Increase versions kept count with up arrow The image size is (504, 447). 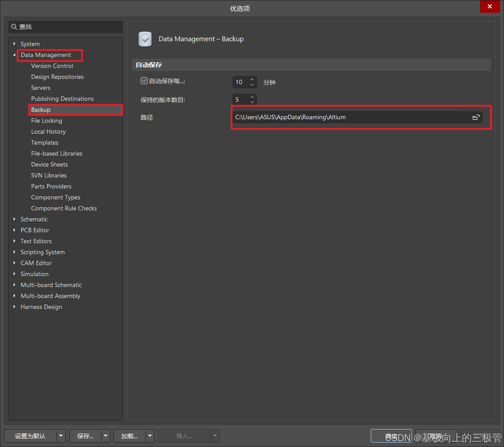tap(252, 97)
